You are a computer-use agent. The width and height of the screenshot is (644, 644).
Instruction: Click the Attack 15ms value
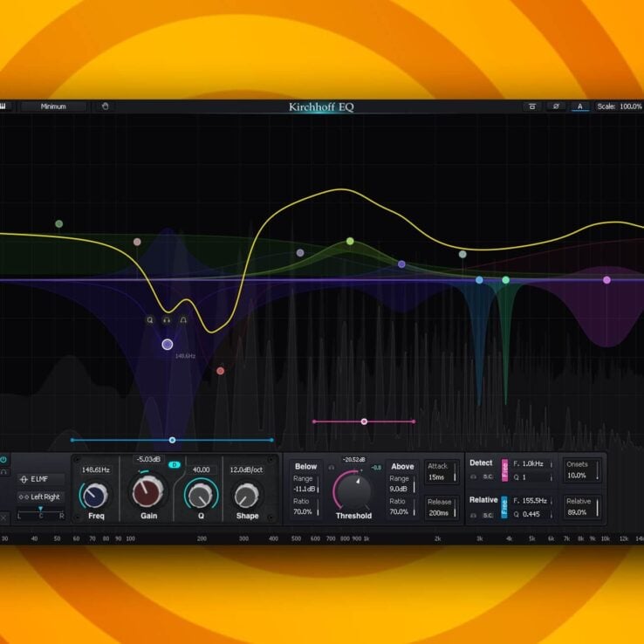[436, 477]
